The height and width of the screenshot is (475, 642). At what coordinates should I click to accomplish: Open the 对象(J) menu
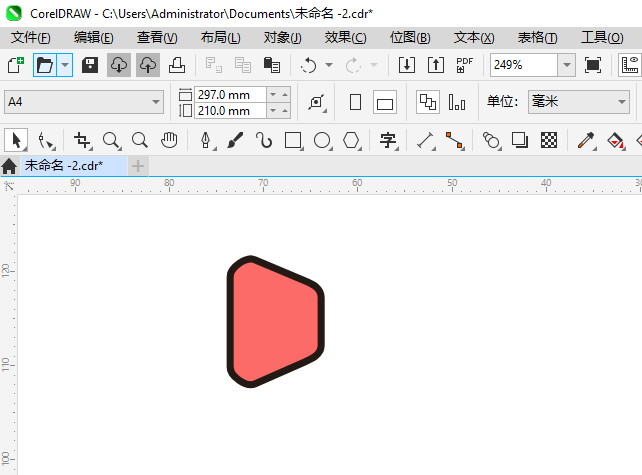tap(283, 38)
